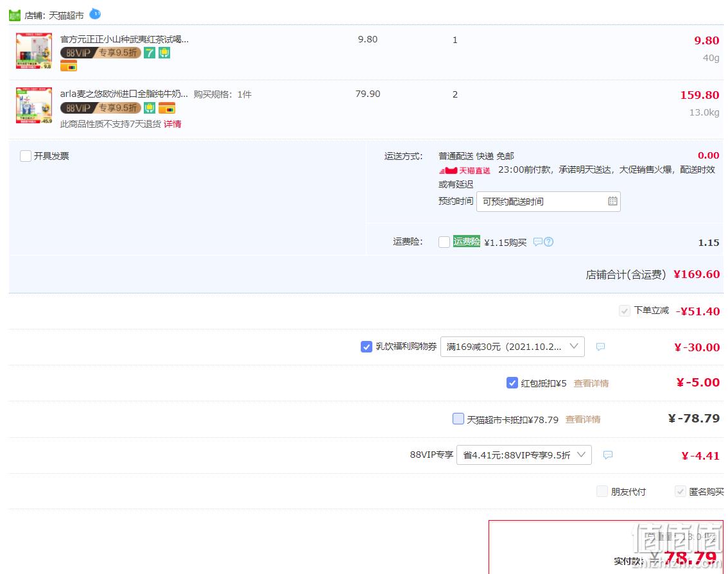728x574 pixels.
Task: Click the help question icon beside the ¥1.15 insurance offer
Action: [x=548, y=242]
